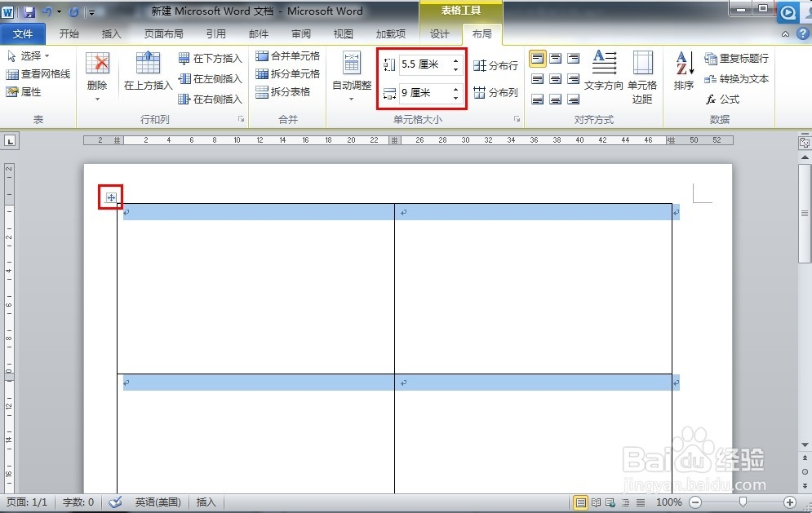Click the zoom slider in the status bar
This screenshot has width=812, height=513.
coord(741,502)
